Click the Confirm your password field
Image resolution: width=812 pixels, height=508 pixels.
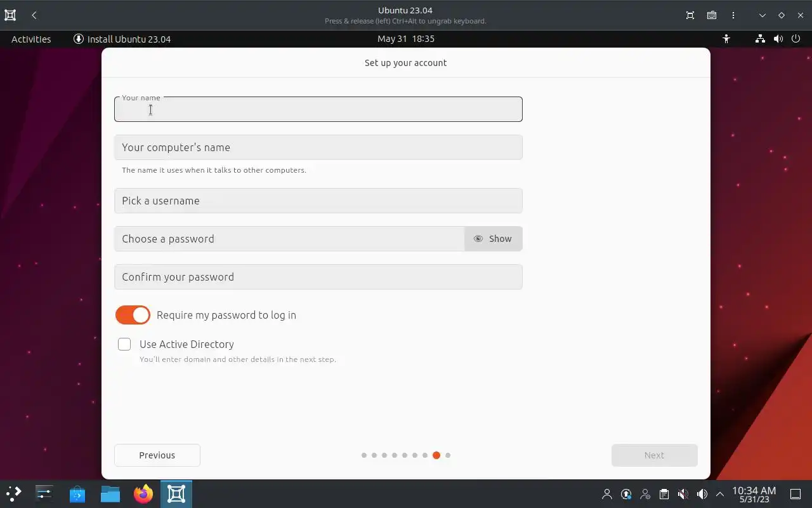pyautogui.click(x=318, y=277)
